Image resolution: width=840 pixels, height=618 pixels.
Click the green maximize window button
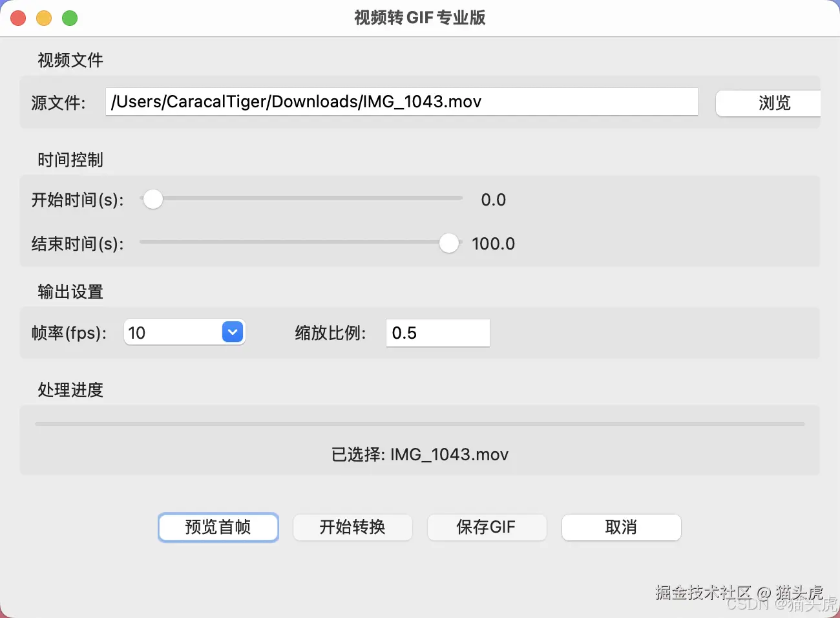[70, 18]
